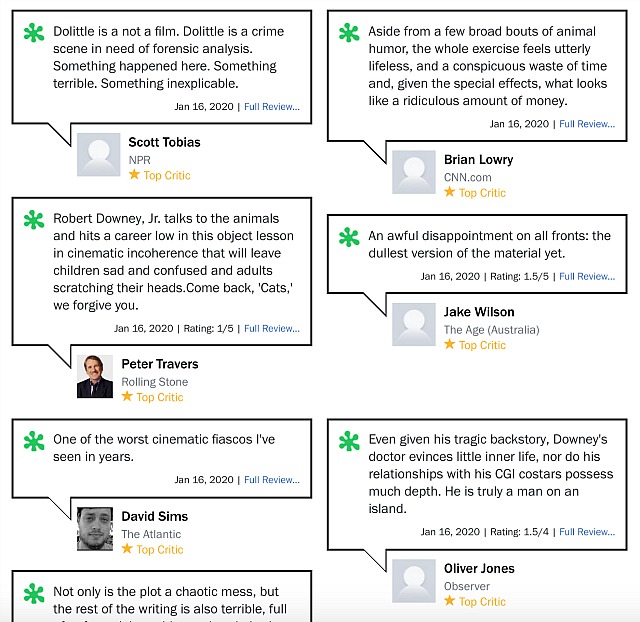Click the green splat on David Sims's review
The image size is (640, 622).
(34, 440)
